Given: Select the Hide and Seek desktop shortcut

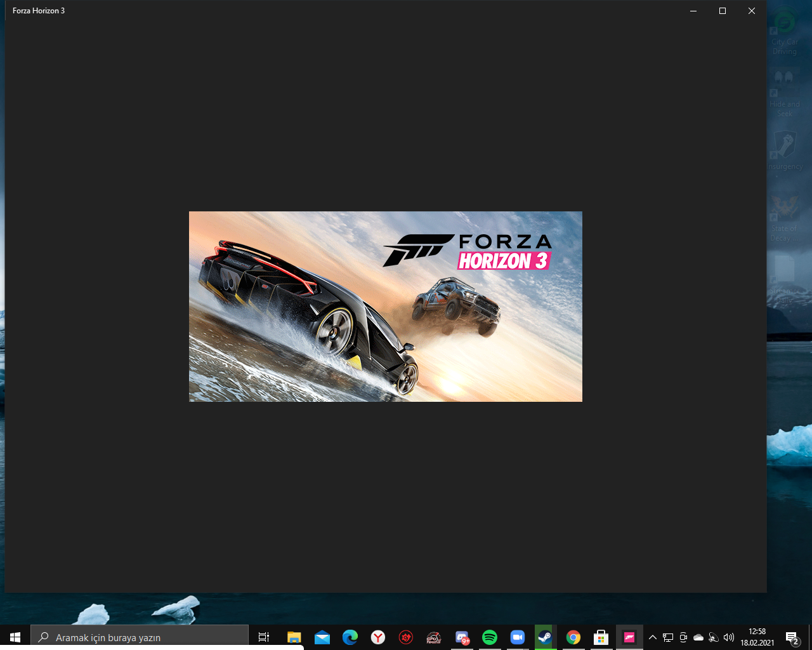Looking at the screenshot, I should (x=785, y=93).
